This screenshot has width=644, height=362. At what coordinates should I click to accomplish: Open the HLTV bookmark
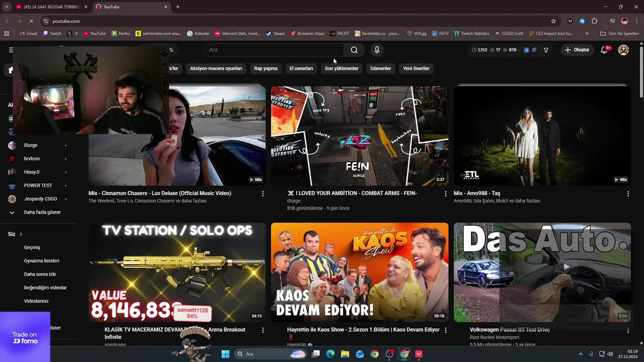point(440,34)
